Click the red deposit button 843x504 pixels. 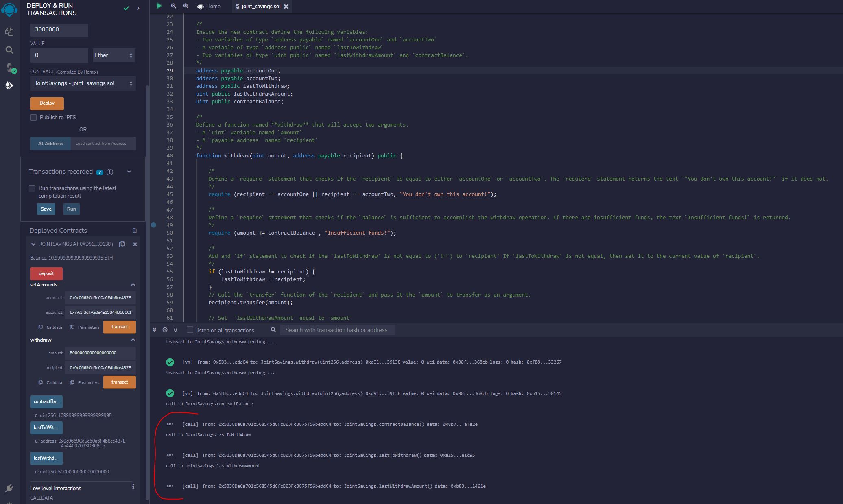[x=46, y=273]
